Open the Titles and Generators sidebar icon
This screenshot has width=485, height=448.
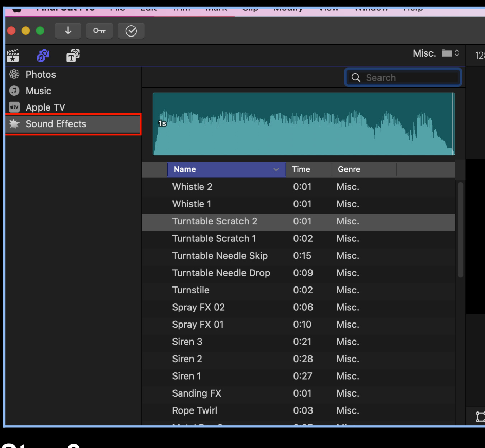pos(73,56)
